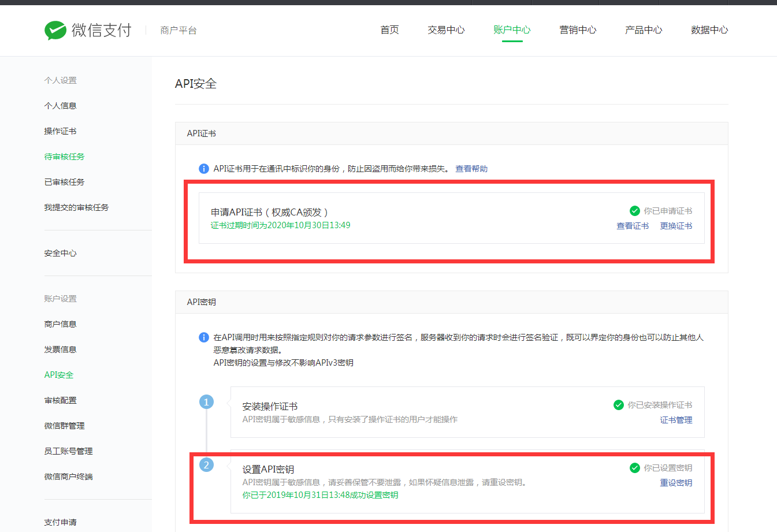Select 员工账号管理 from the sidebar
The width and height of the screenshot is (777, 532).
click(x=68, y=451)
